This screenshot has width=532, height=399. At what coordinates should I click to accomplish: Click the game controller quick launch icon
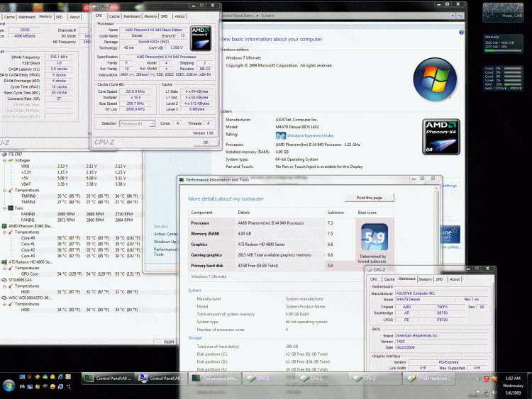(x=22, y=386)
